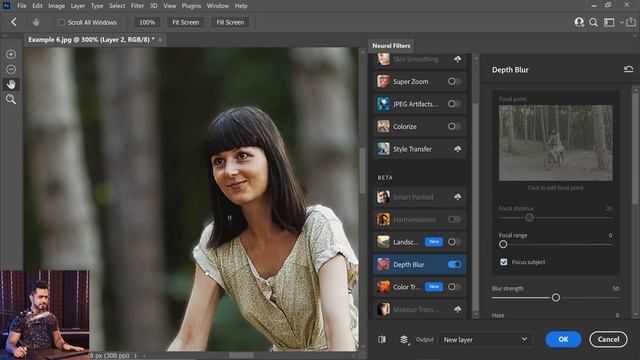Open the Layer menu

click(78, 6)
